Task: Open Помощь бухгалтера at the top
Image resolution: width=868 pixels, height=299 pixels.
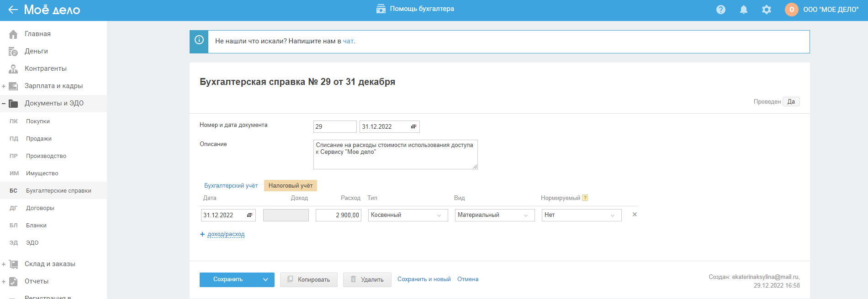Action: point(415,9)
